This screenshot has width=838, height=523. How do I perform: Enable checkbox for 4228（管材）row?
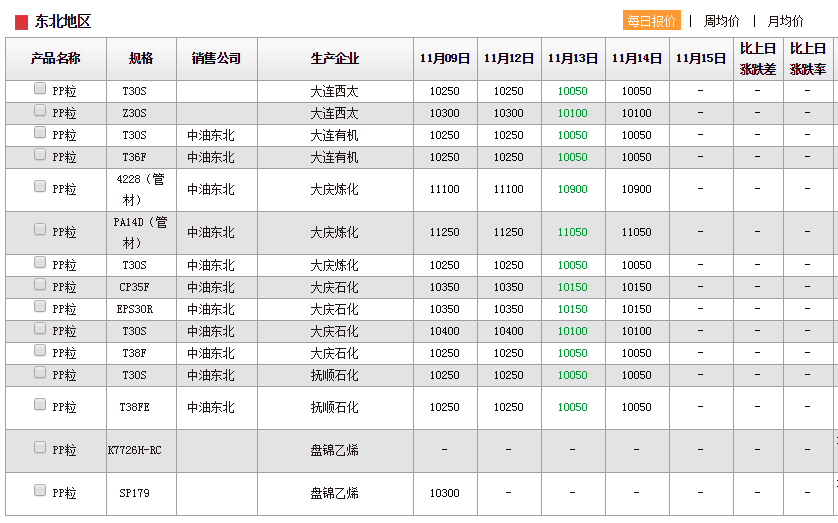click(40, 186)
